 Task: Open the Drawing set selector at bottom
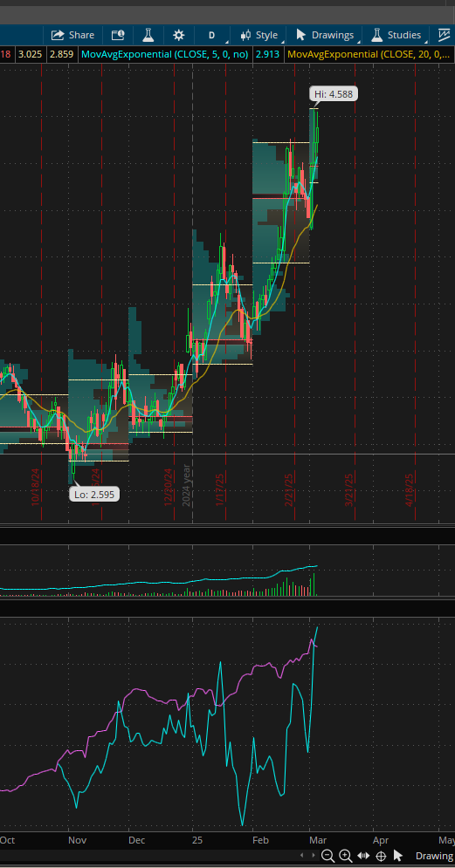point(434,856)
